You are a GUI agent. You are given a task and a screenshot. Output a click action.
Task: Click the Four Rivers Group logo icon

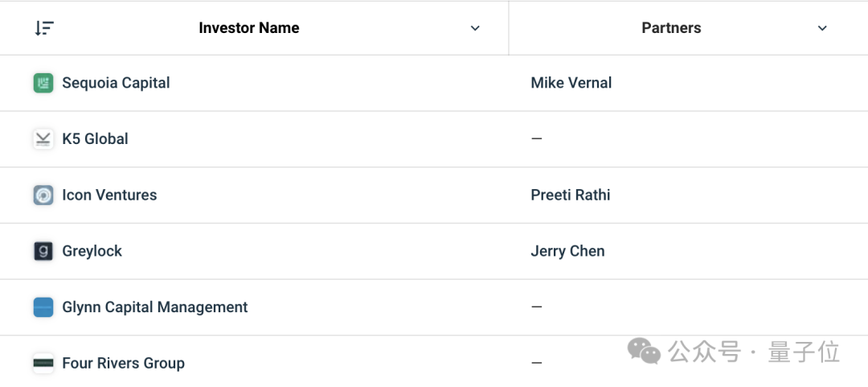[43, 363]
